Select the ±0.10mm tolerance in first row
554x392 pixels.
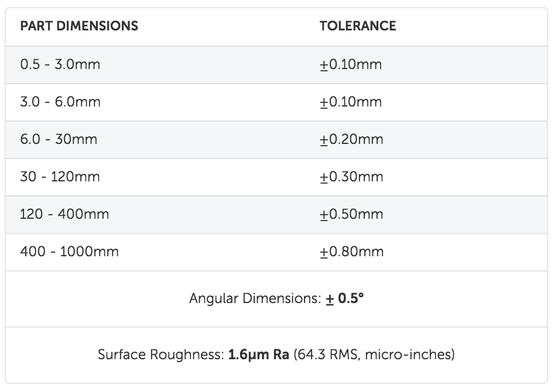pyautogui.click(x=351, y=64)
